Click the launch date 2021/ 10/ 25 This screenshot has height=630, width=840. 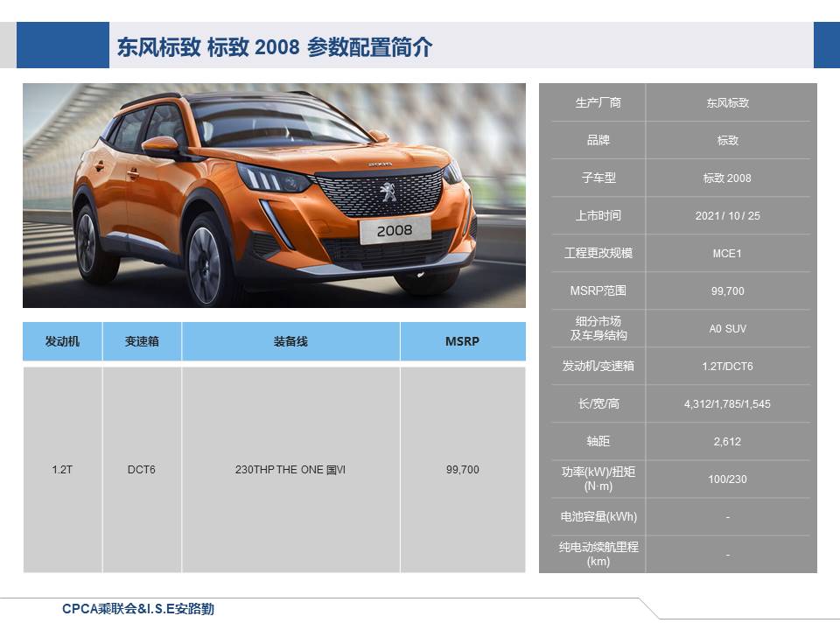[x=727, y=216]
